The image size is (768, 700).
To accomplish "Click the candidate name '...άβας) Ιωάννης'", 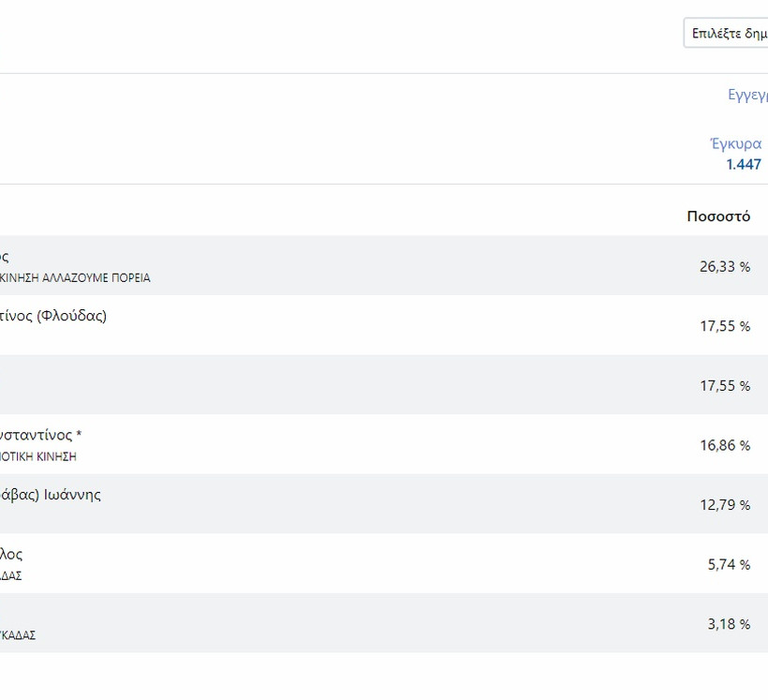I will coord(51,495).
